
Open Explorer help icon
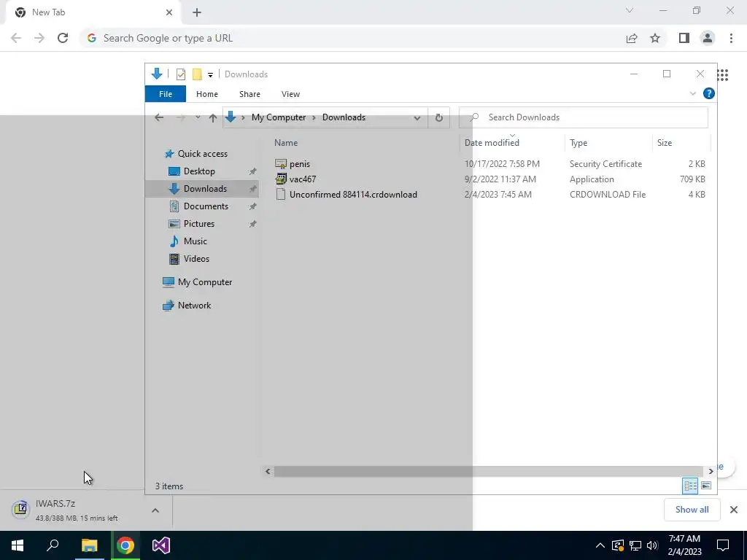point(709,94)
